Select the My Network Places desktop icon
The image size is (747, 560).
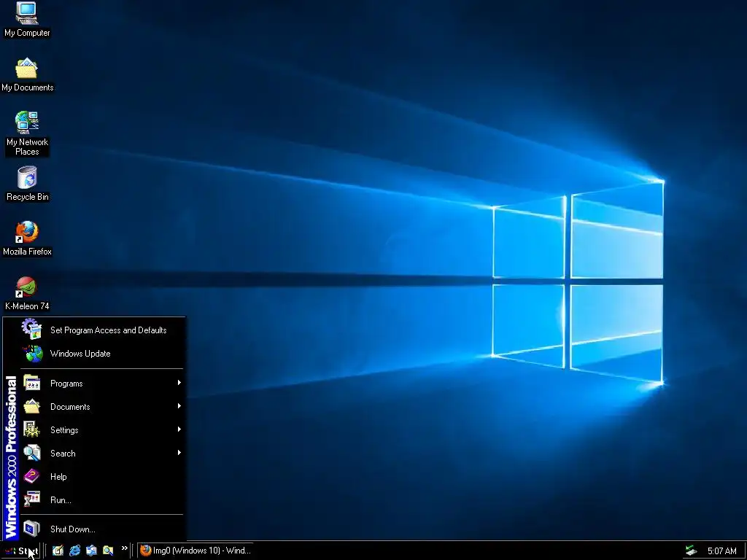(x=27, y=133)
